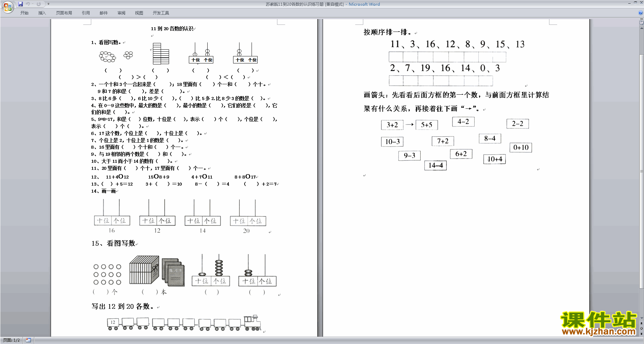Toggle the ruler button above the scrollbar
The height and width of the screenshot is (344, 644).
click(642, 23)
